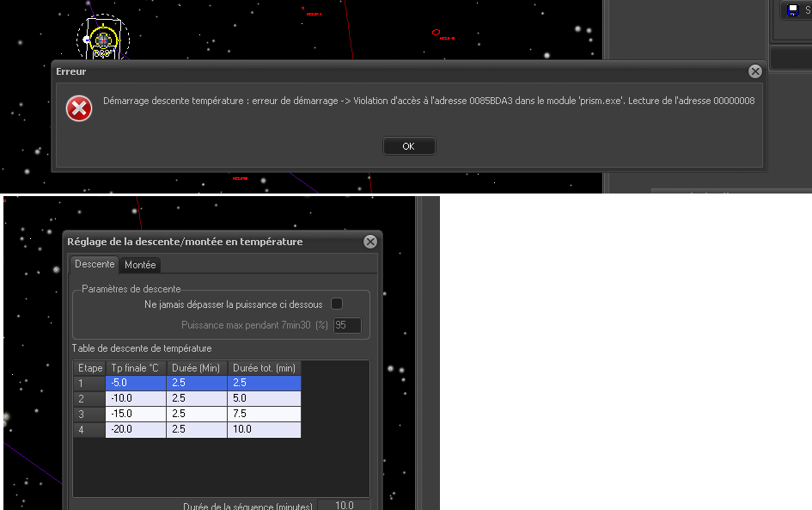The width and height of the screenshot is (812, 510).
Task: Click the Durée tot. 7.5 cell
Action: point(264,414)
